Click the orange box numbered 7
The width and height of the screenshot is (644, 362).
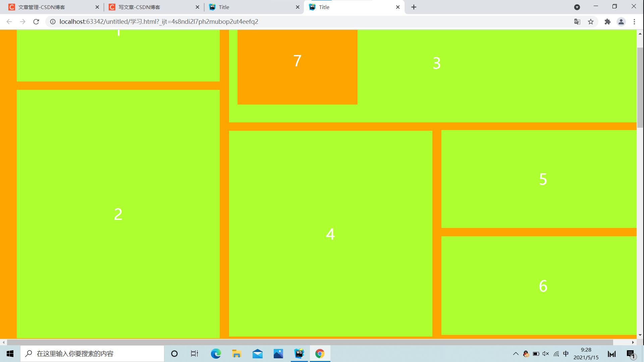point(297,67)
